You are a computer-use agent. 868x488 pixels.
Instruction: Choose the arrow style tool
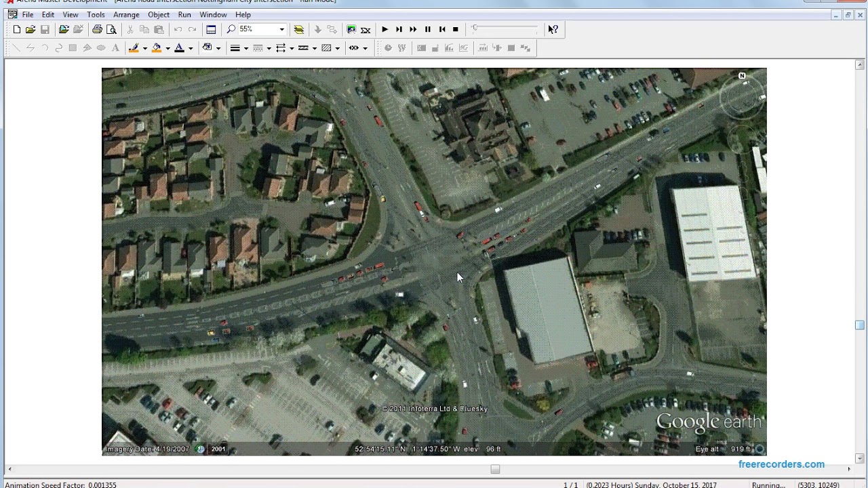[281, 48]
